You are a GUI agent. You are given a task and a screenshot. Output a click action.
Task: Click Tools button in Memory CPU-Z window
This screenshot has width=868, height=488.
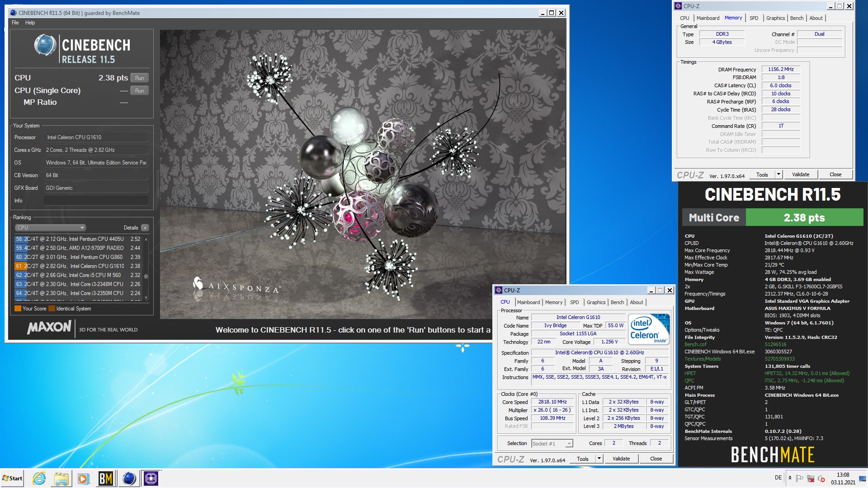762,174
